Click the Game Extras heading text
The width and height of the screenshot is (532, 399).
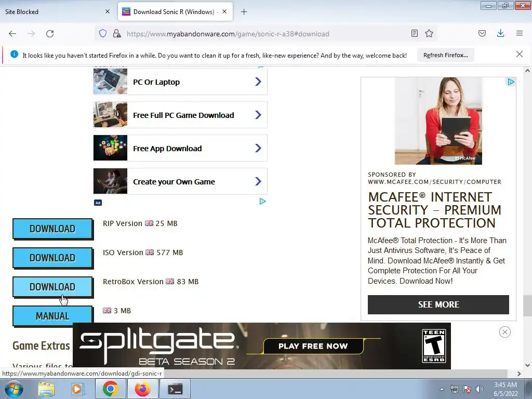(41, 345)
